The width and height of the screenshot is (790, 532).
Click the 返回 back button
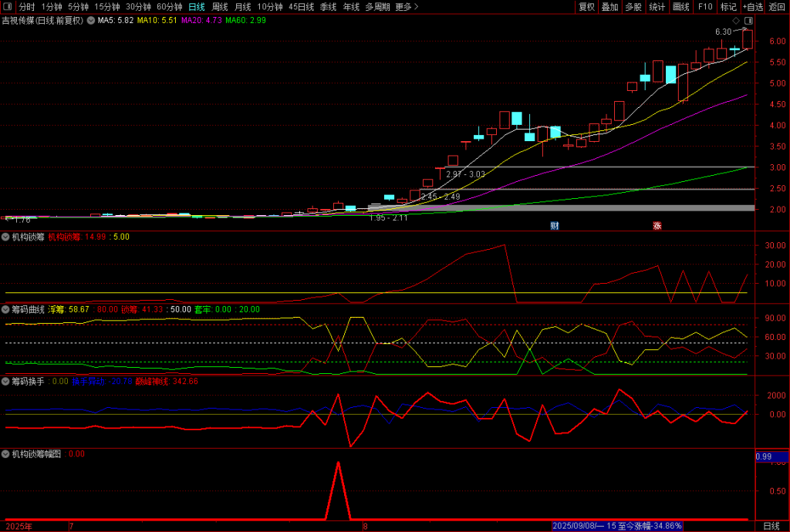click(x=776, y=7)
